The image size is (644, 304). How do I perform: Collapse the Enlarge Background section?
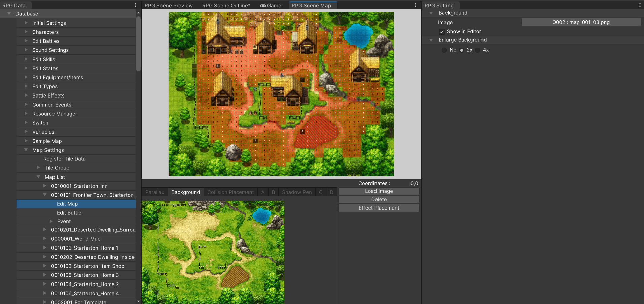point(431,40)
